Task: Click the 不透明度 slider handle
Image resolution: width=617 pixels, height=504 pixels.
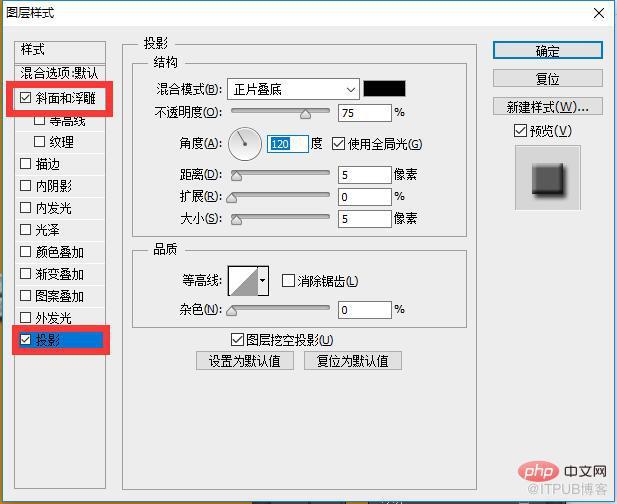Action: tap(305, 114)
